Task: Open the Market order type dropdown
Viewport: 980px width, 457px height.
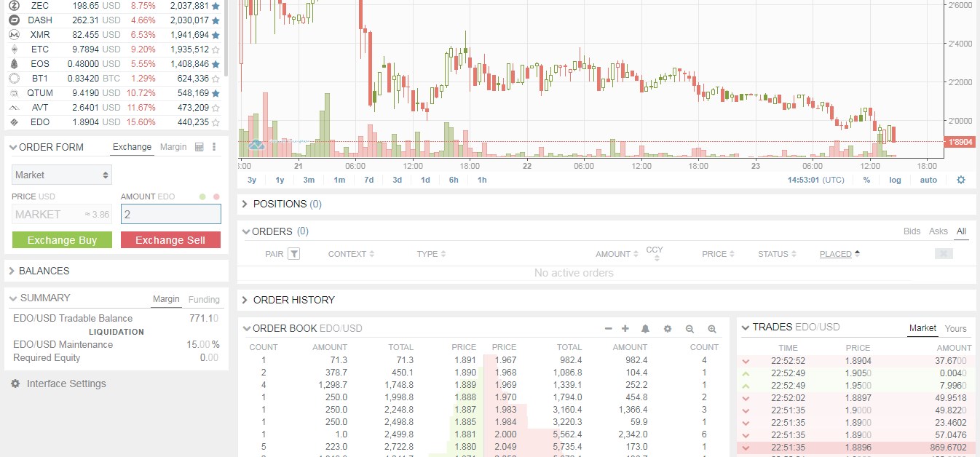Action: (x=61, y=175)
